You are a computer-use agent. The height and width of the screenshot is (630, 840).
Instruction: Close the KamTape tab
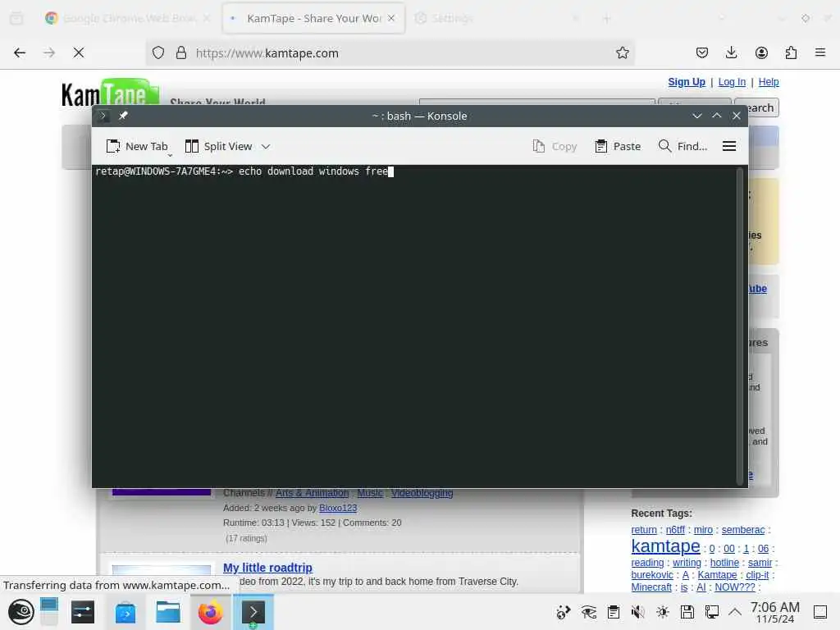click(x=391, y=18)
